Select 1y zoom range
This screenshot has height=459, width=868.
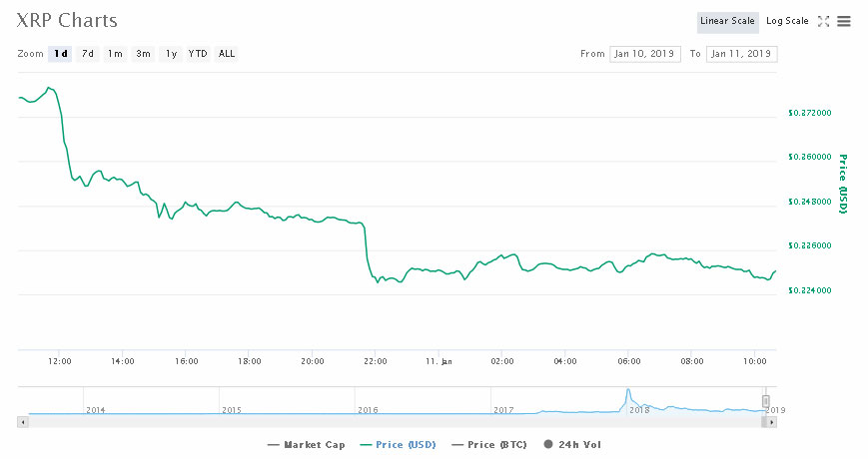tap(171, 54)
